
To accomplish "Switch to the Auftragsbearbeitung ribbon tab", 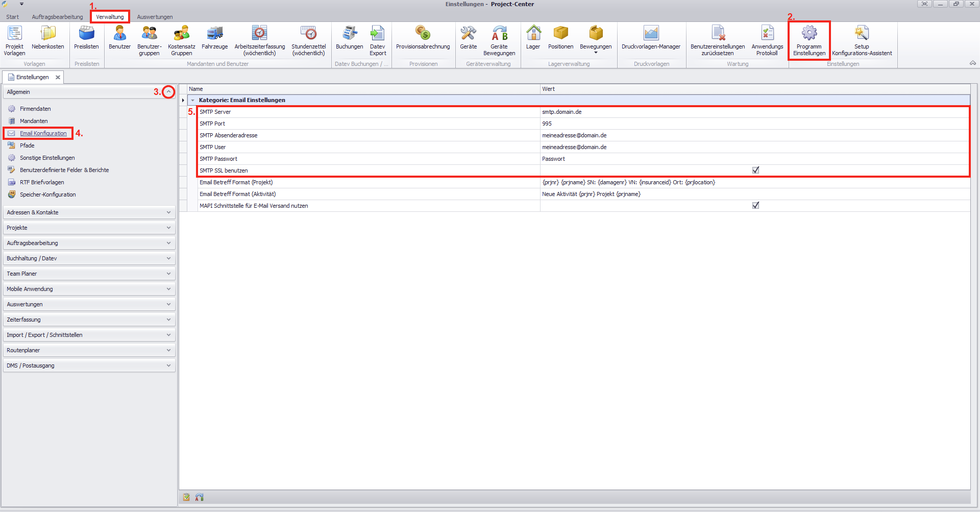I will (x=57, y=17).
